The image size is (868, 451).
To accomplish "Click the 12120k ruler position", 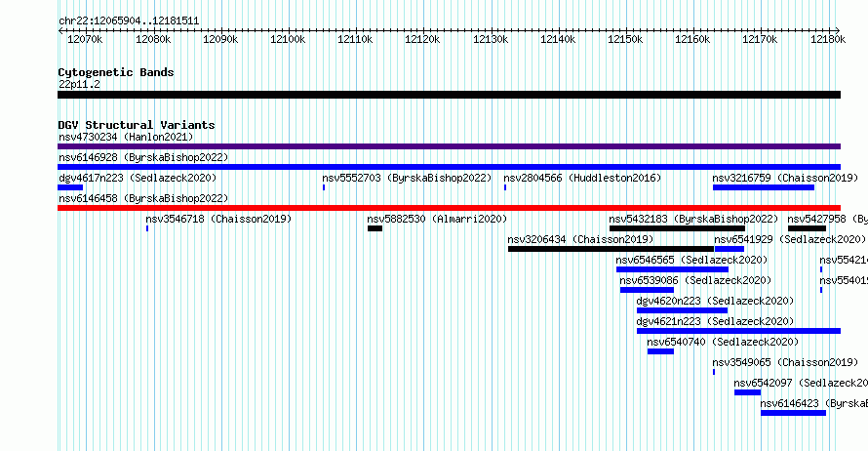I will click(422, 39).
